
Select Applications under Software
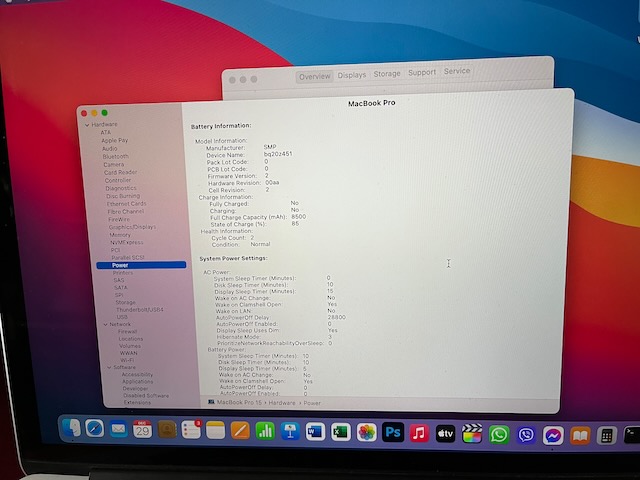tap(138, 382)
